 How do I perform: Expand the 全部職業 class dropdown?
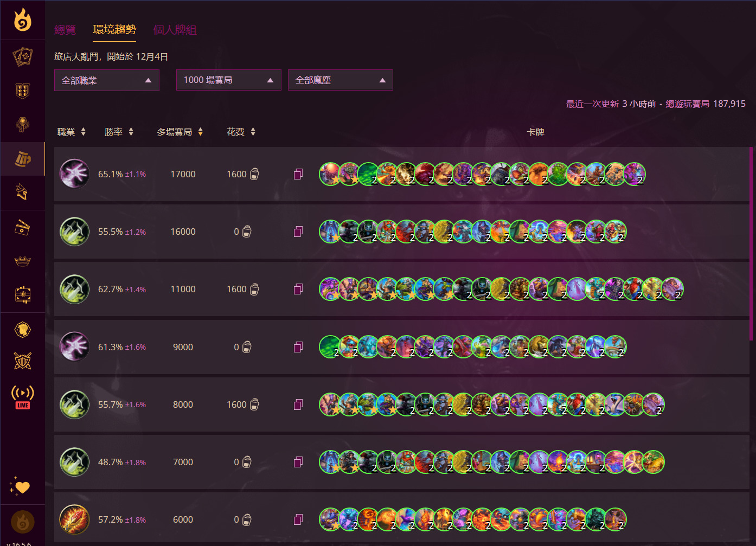tap(107, 80)
